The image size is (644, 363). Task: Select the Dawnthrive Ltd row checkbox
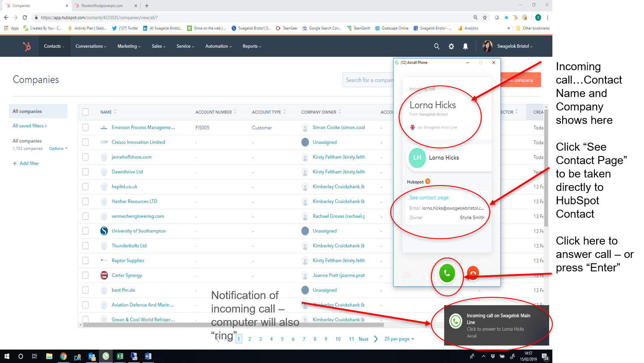(85, 172)
